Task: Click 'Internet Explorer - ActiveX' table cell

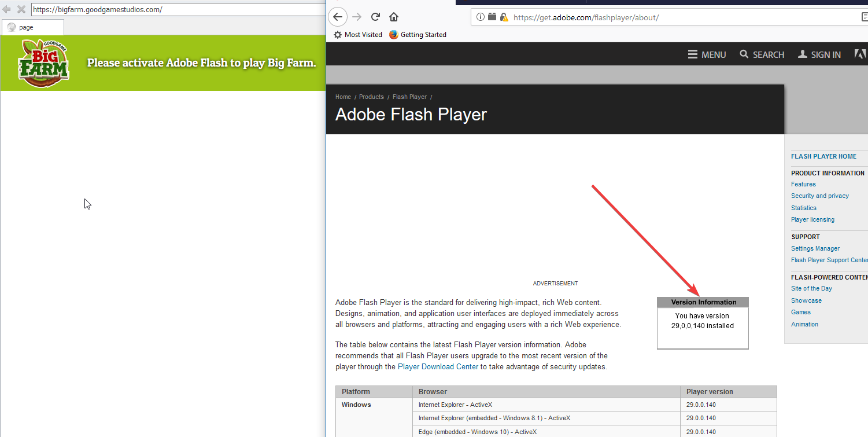Action: (546, 405)
